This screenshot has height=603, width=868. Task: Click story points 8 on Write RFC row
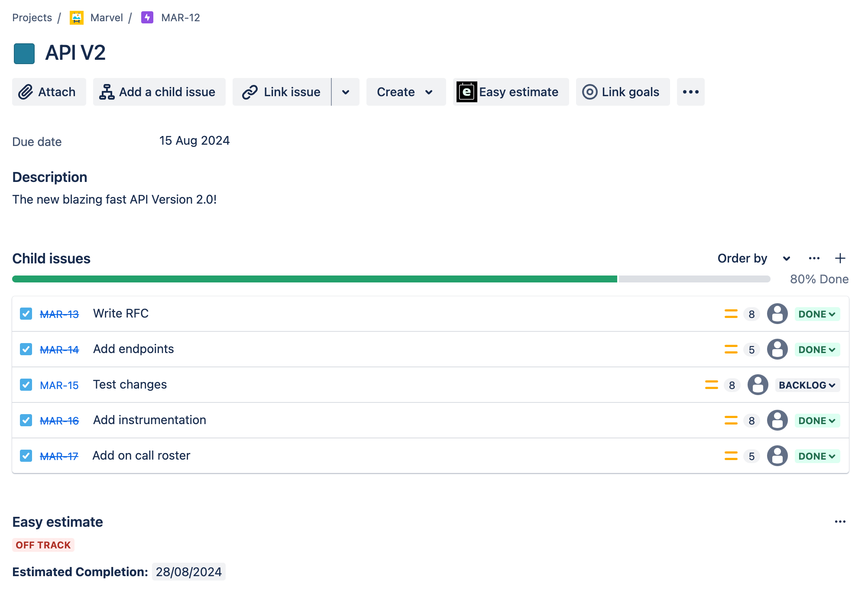752,314
